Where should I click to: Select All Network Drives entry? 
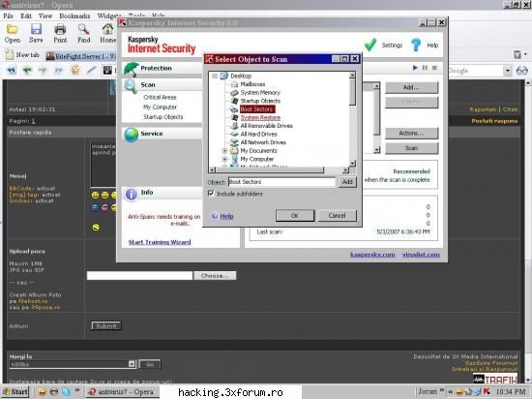[x=263, y=142]
